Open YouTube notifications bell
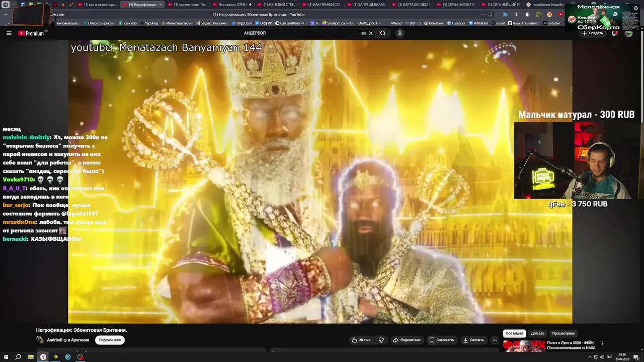This screenshot has height=362, width=644. 614,33
